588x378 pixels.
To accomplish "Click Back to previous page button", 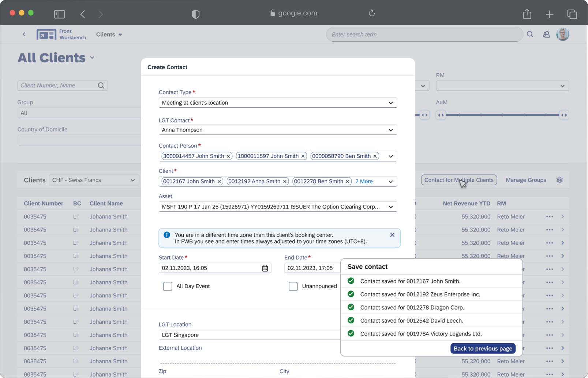I will click(483, 349).
